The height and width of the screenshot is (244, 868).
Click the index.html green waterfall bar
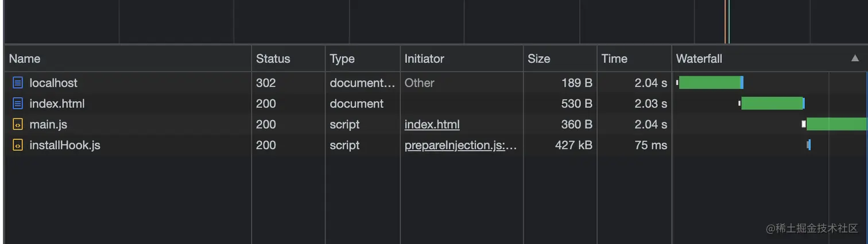point(772,103)
